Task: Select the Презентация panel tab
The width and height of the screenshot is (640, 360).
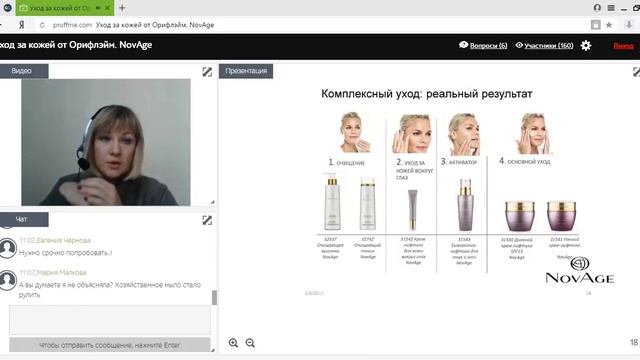Action: click(246, 71)
